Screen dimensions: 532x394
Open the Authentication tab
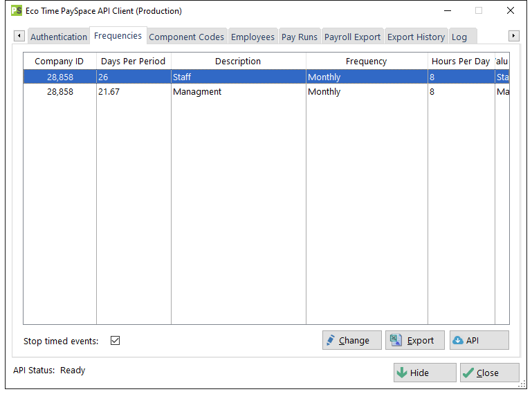pyautogui.click(x=59, y=37)
